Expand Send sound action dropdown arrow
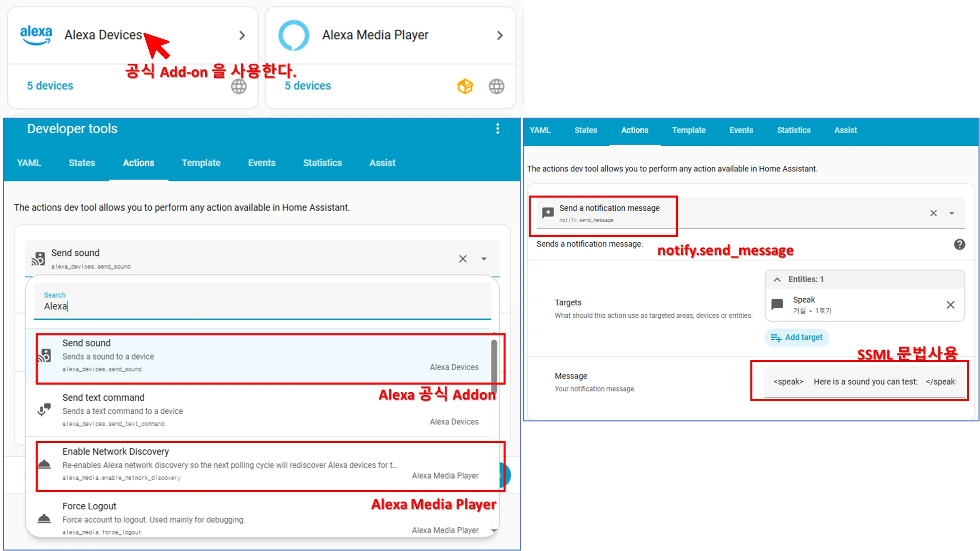 pyautogui.click(x=484, y=258)
